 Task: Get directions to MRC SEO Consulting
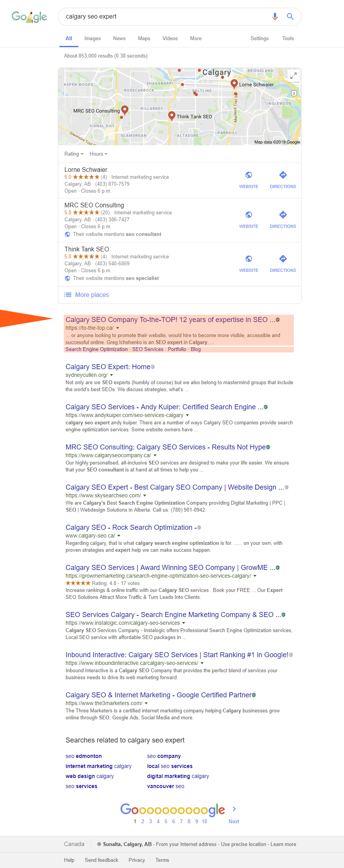click(283, 215)
